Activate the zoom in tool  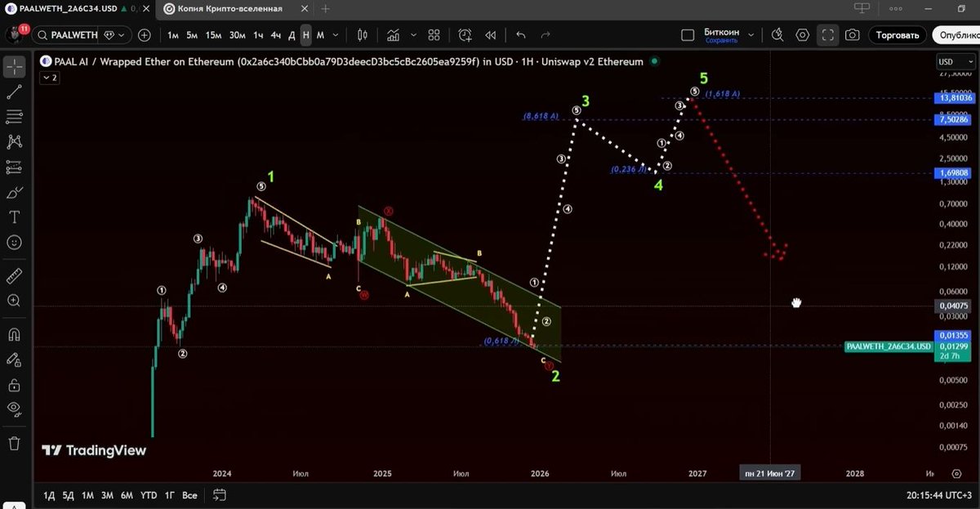(x=14, y=301)
